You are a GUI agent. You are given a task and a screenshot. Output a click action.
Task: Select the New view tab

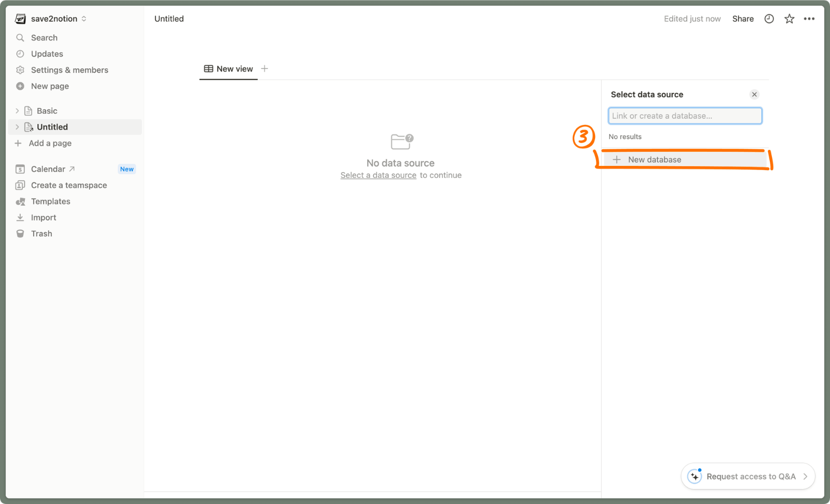(229, 69)
